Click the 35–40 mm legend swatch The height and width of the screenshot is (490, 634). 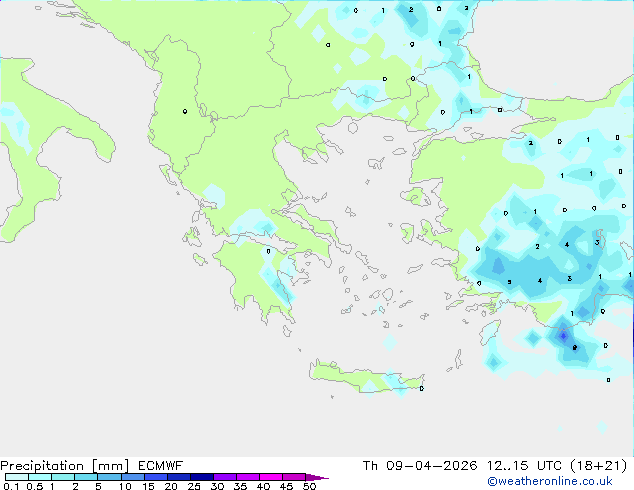(x=248, y=477)
